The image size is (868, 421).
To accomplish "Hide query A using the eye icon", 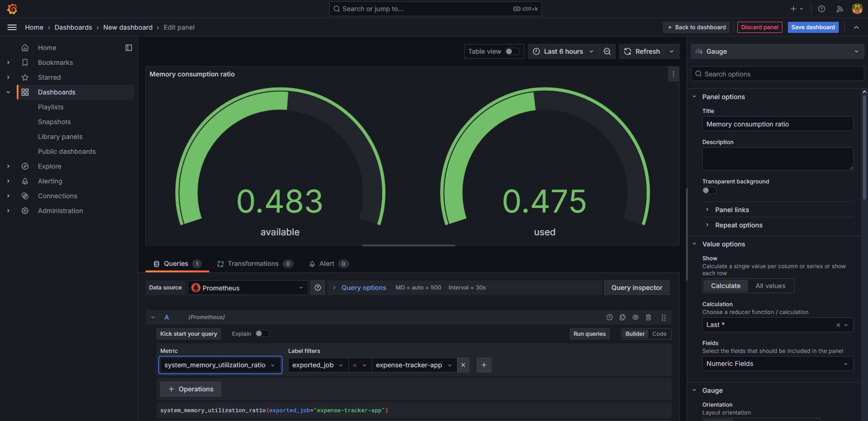I will 635,317.
